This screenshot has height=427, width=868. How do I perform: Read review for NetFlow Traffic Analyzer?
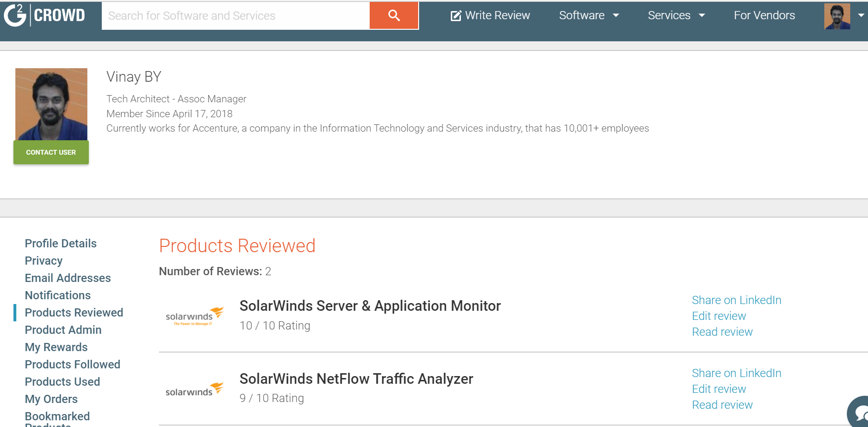[722, 405]
